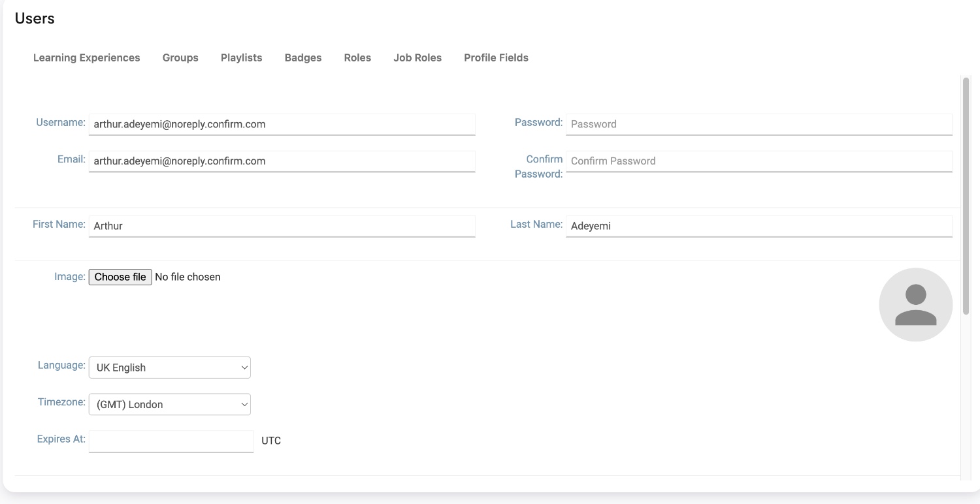Click the Email label
The image size is (980, 504).
71,159
